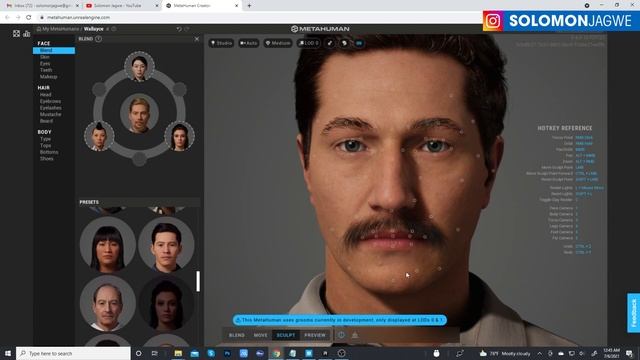This screenshot has height=360, width=640.
Task: Open a new browser tab
Action: (x=249, y=6)
